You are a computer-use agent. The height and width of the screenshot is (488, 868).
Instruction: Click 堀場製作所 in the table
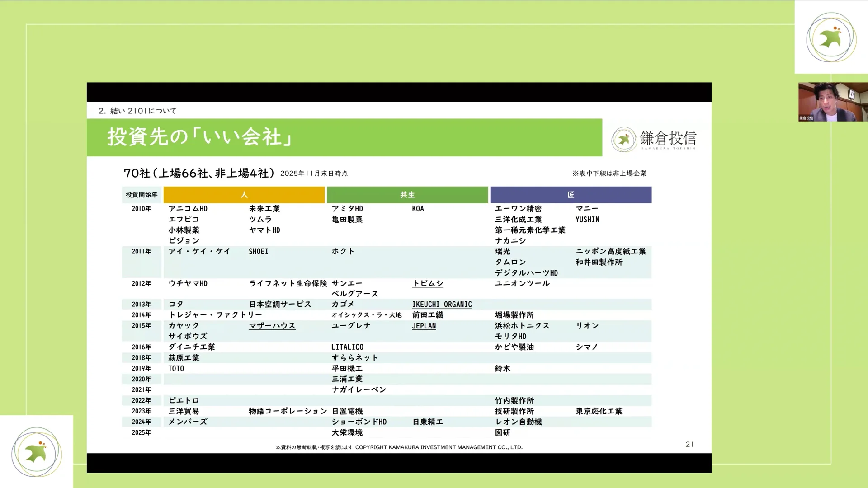[514, 315]
